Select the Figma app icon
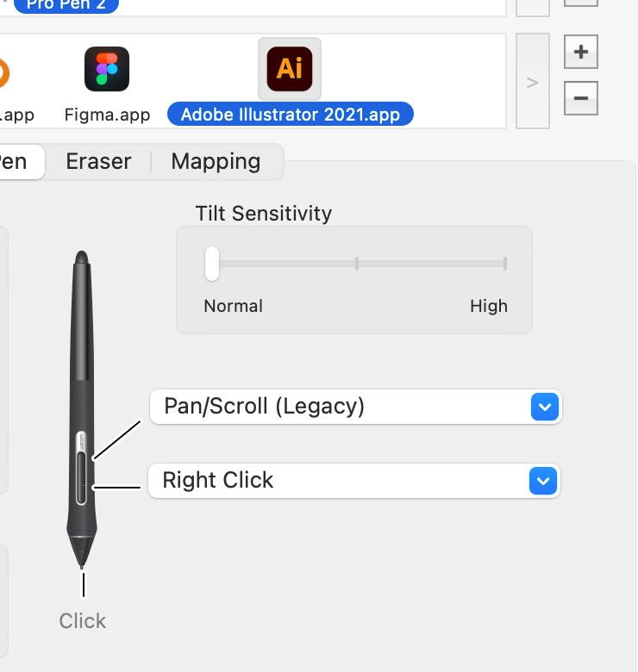Viewport: 638px width, 672px height. coord(107,69)
